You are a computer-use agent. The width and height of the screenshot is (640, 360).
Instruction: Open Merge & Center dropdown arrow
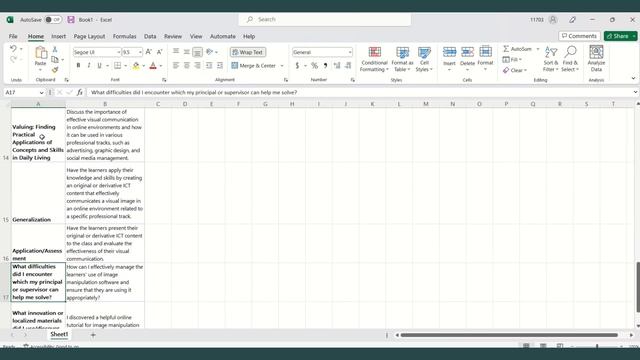(282, 66)
